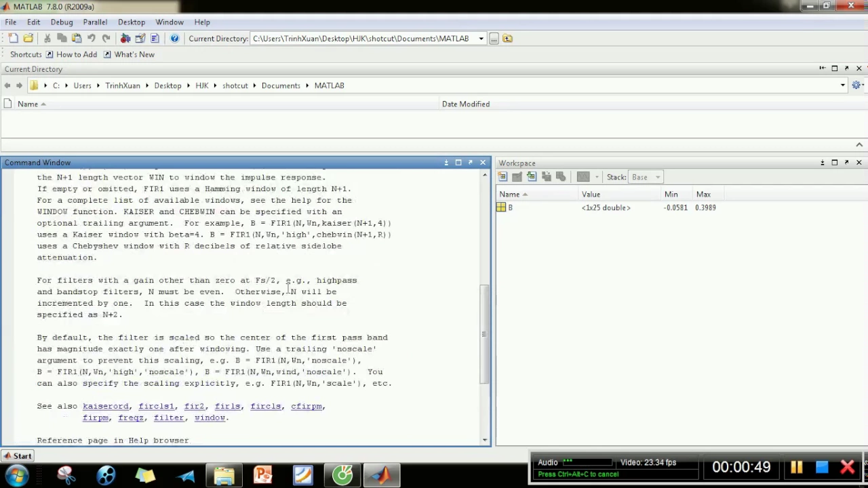Open breadcrumb history dropdown arrow

click(x=842, y=85)
